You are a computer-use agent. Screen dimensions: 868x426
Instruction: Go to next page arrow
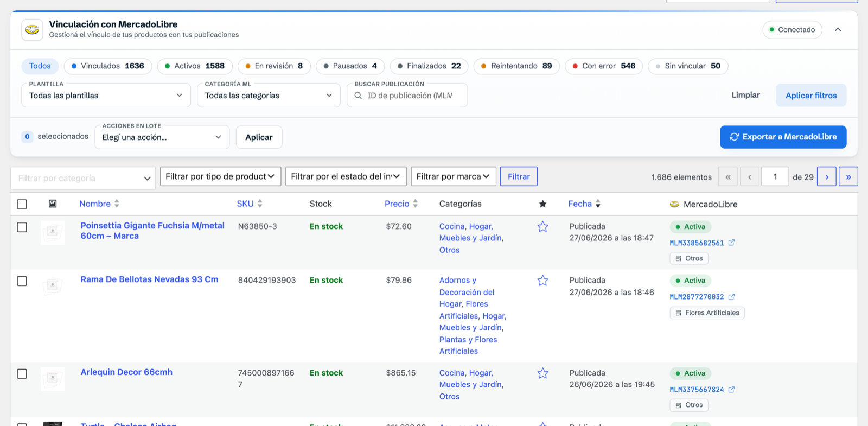(x=826, y=177)
